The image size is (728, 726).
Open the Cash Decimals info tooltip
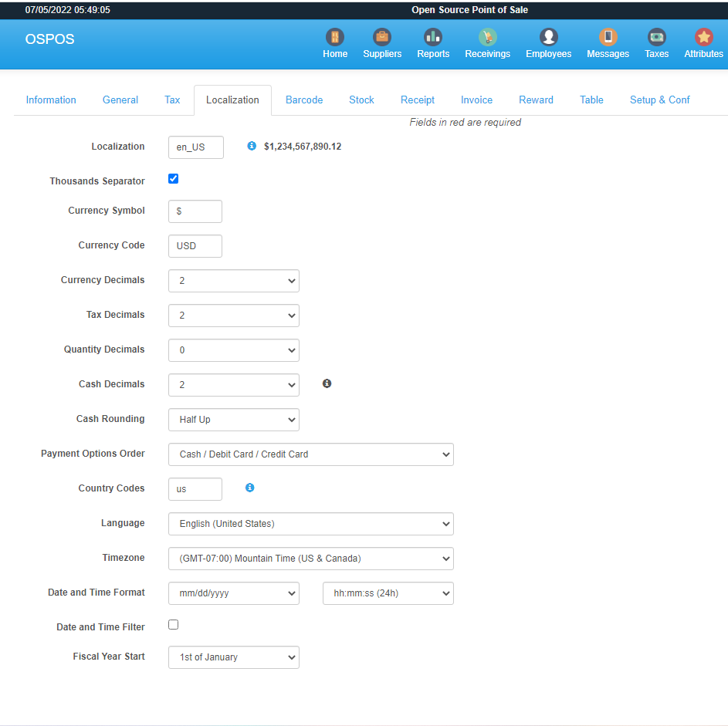(327, 383)
